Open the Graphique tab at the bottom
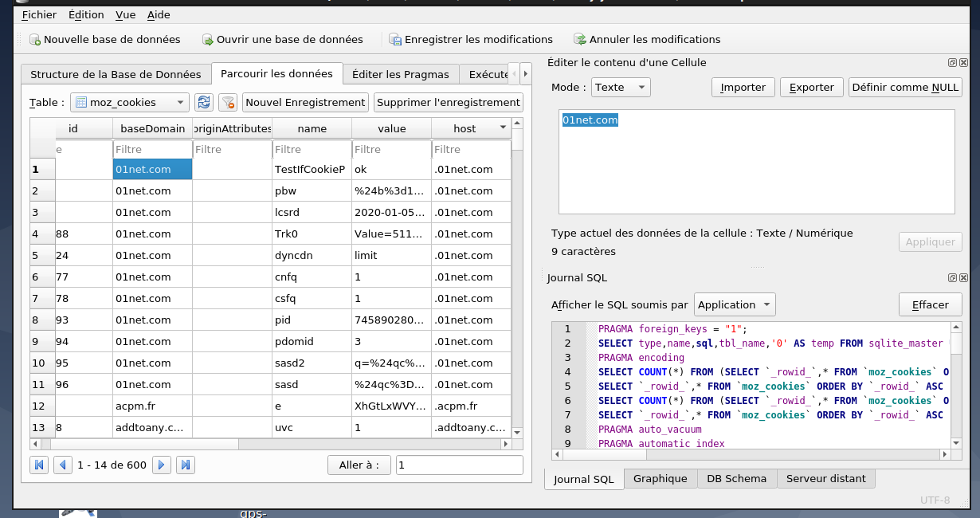This screenshot has height=518, width=980. point(660,479)
